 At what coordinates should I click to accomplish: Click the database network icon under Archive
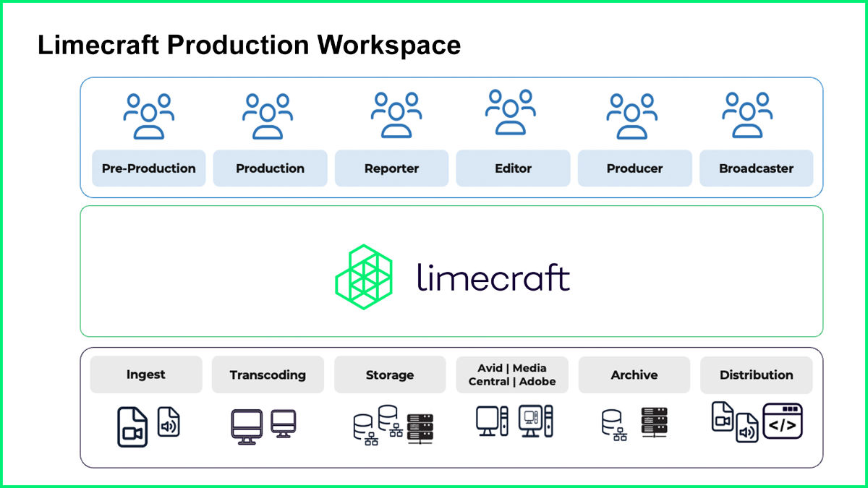tap(615, 425)
